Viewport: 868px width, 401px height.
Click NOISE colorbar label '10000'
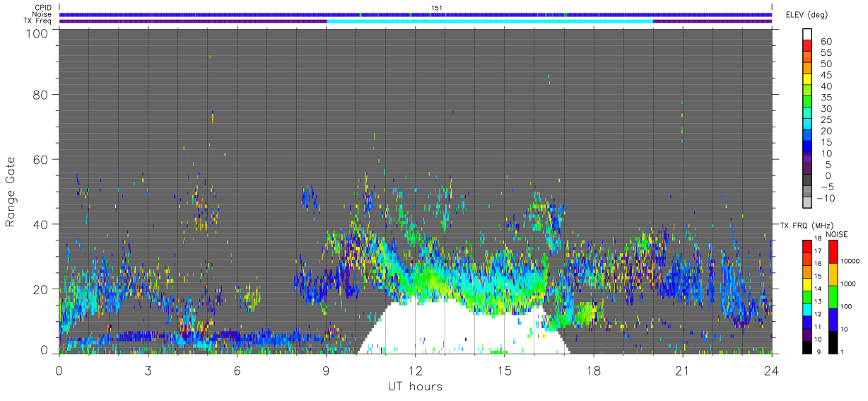852,261
